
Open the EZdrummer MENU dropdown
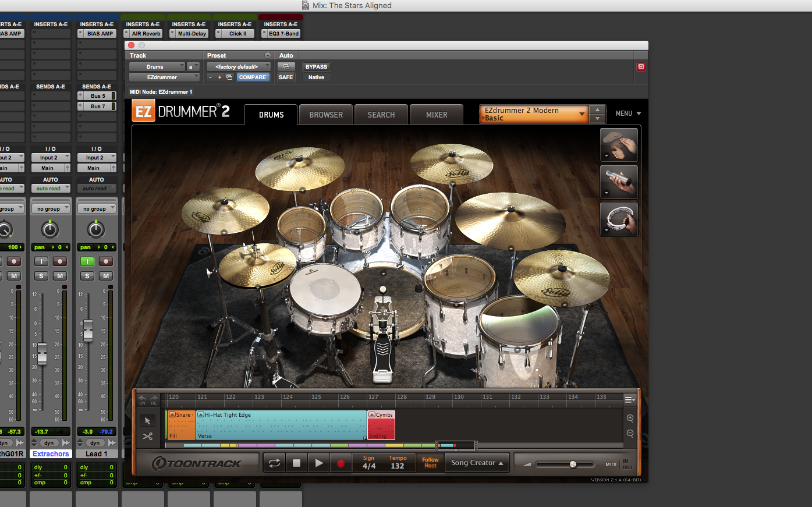628,114
